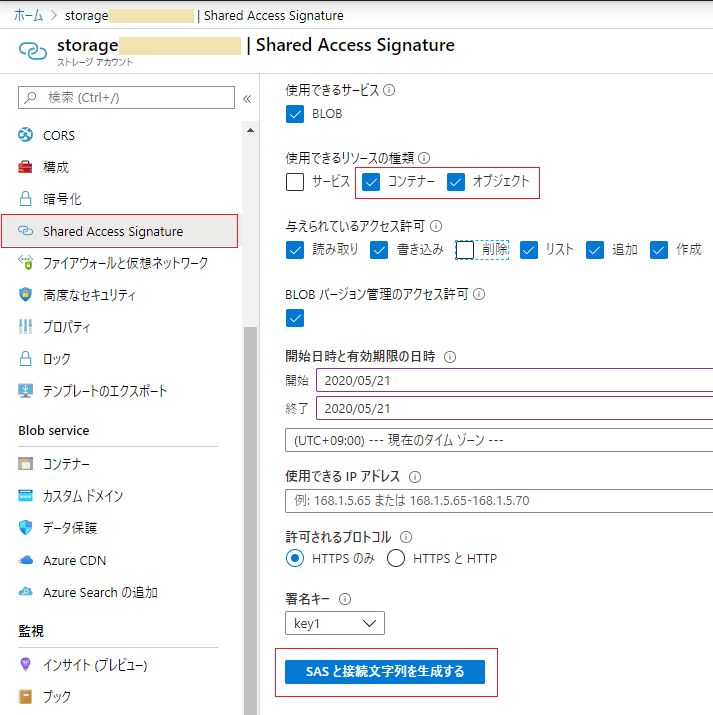The height and width of the screenshot is (715, 713).
Task: Click the Azure CDN cloud icon
Action: point(26,560)
